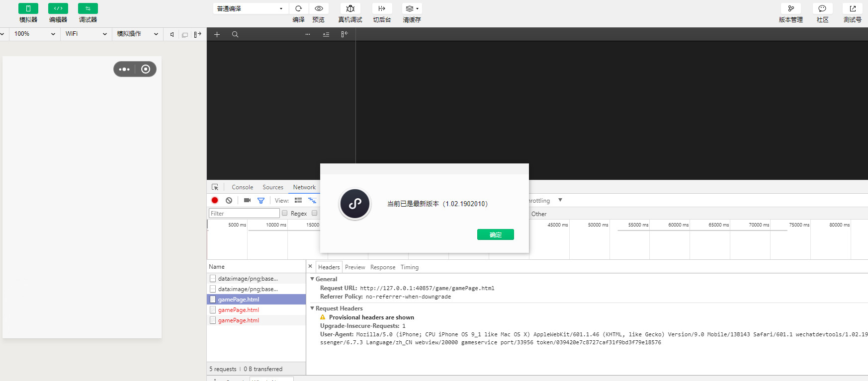Click the Referrer Policy value text
Viewport: 868px width, 381px height.
click(408, 297)
